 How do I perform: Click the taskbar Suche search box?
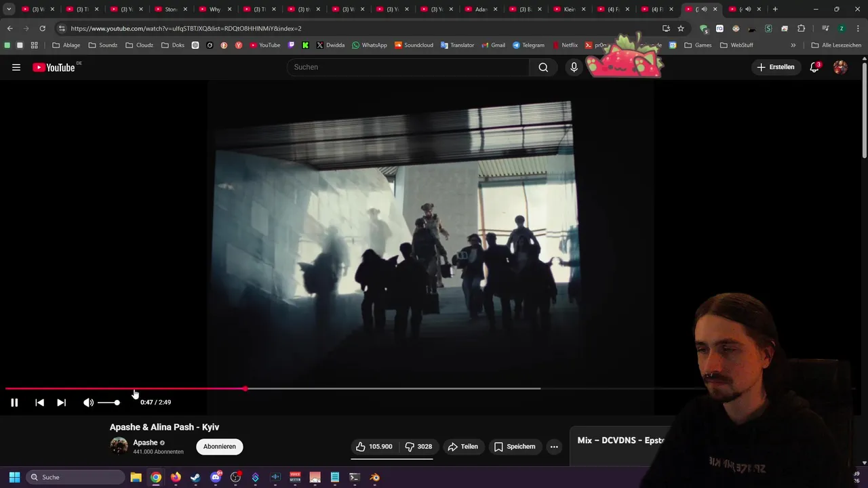click(75, 477)
